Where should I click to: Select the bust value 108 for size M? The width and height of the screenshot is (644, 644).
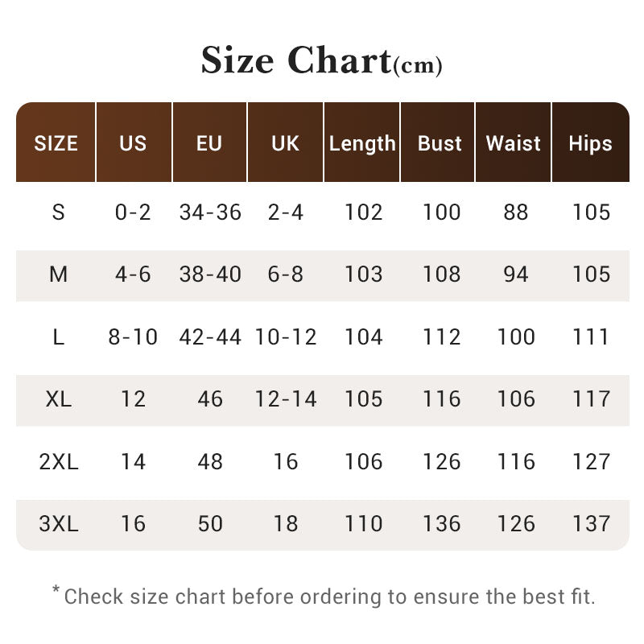pyautogui.click(x=441, y=275)
